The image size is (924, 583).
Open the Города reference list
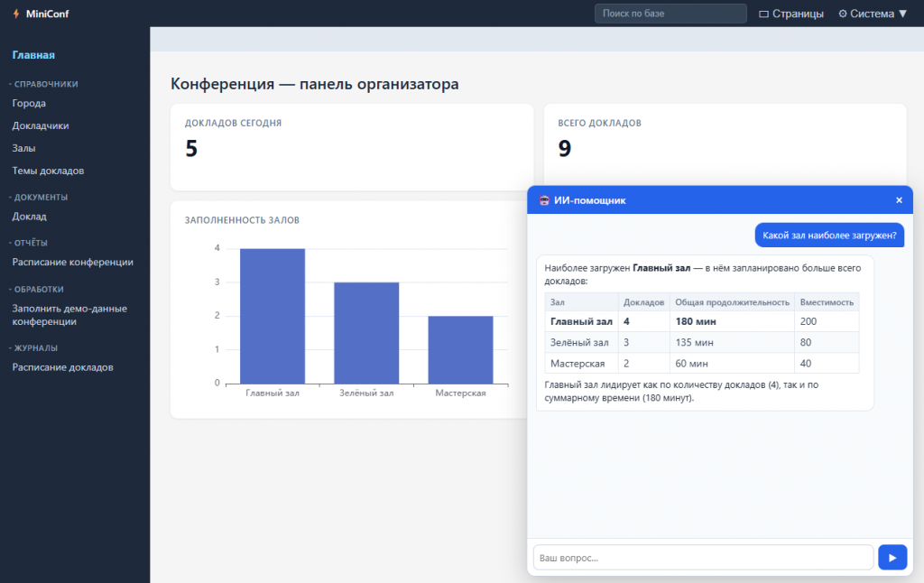(29, 103)
